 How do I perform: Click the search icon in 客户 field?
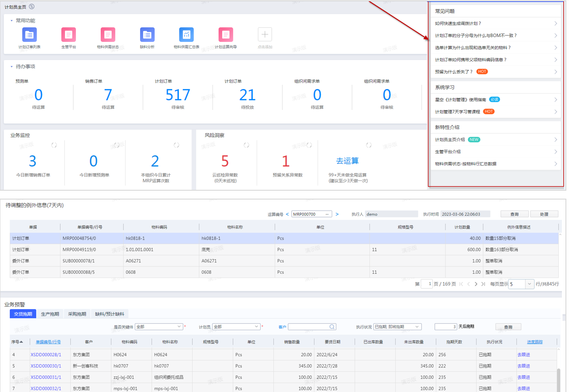[332, 327]
